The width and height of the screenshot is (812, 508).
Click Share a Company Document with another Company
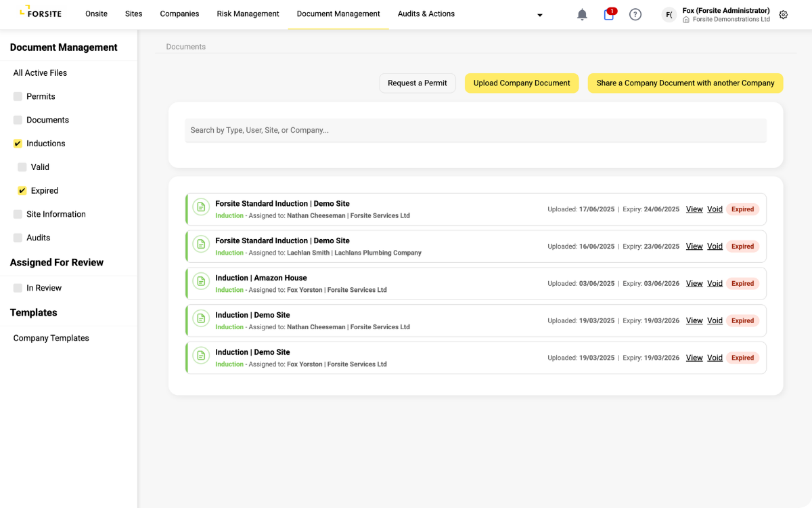tap(685, 83)
